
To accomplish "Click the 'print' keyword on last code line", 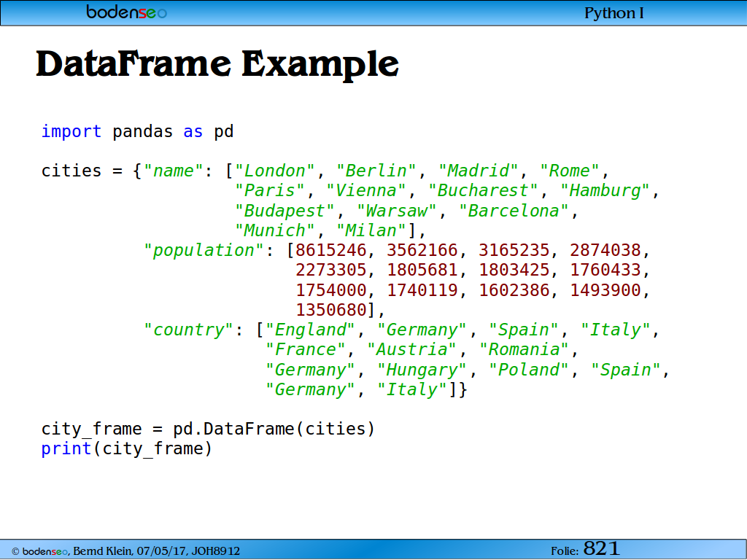I will point(66,449).
